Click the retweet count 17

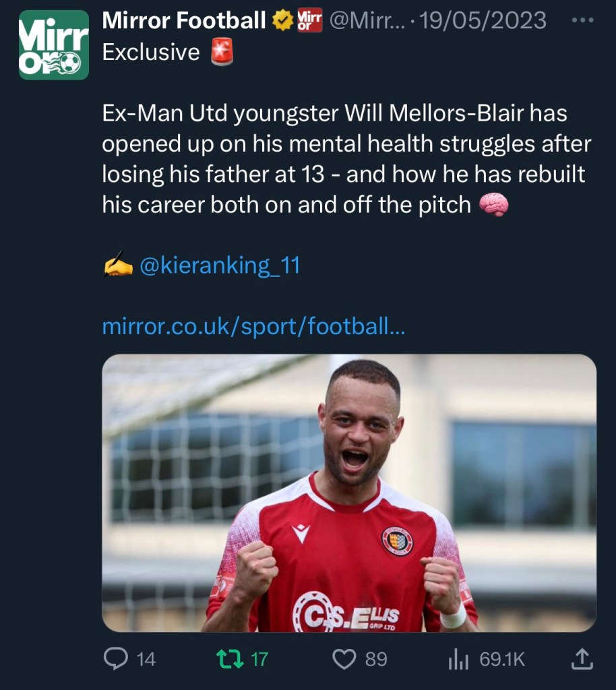259,658
